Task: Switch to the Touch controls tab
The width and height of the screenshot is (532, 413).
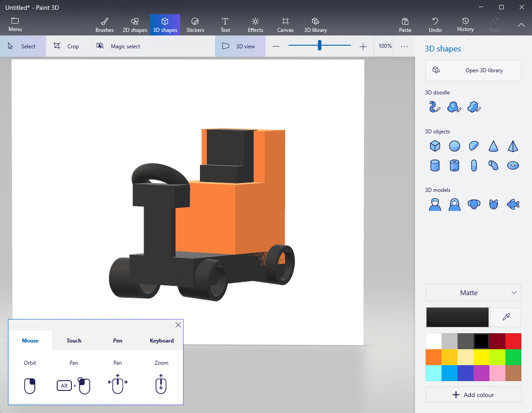Action: tap(74, 340)
